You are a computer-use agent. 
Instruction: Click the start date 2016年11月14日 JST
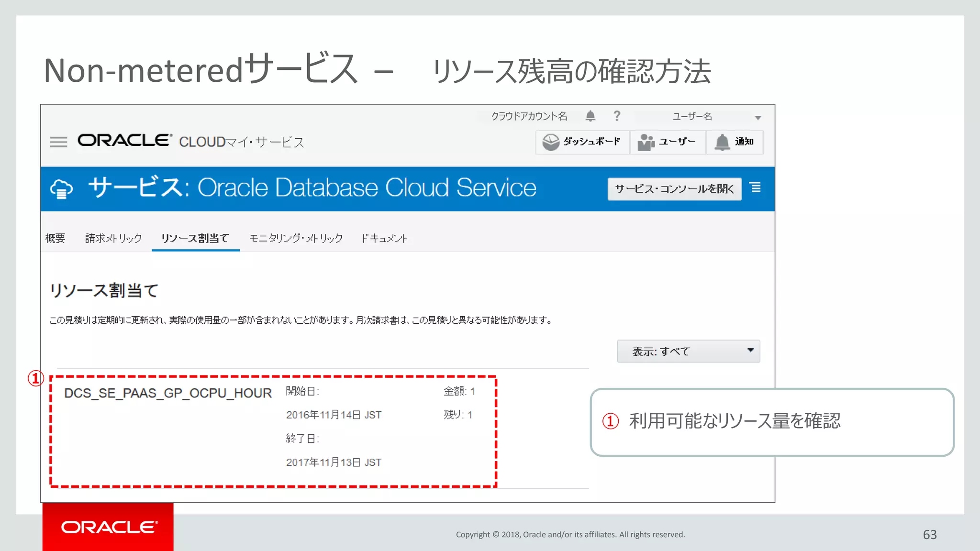click(334, 415)
